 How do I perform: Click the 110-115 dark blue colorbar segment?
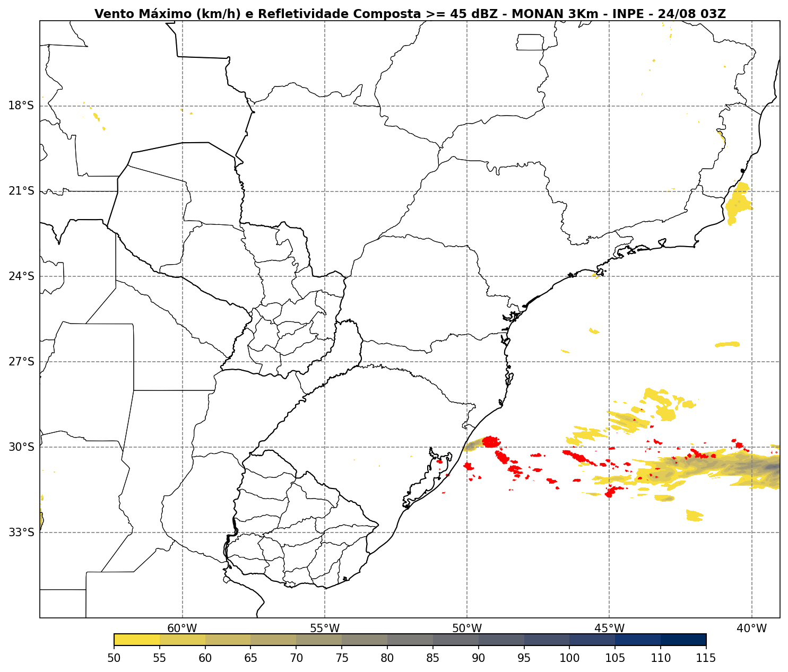coord(683,640)
